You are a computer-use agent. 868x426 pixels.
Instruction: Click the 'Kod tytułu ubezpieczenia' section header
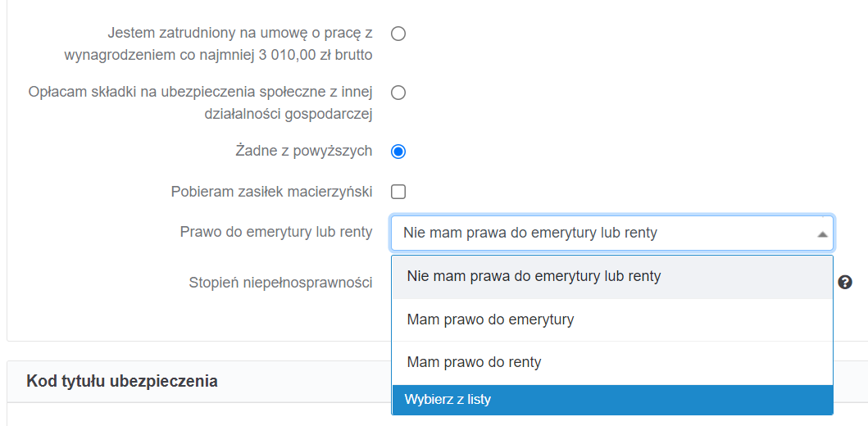122,381
